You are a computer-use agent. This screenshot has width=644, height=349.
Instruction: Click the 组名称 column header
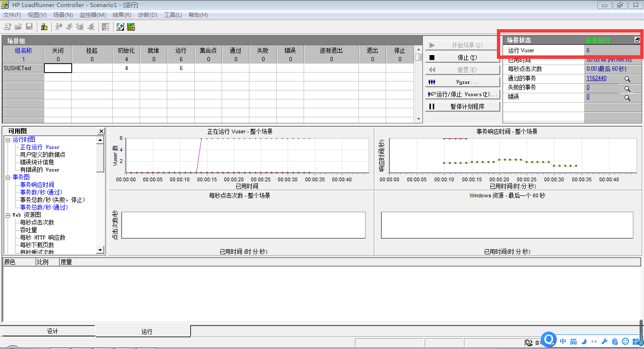pyautogui.click(x=24, y=55)
